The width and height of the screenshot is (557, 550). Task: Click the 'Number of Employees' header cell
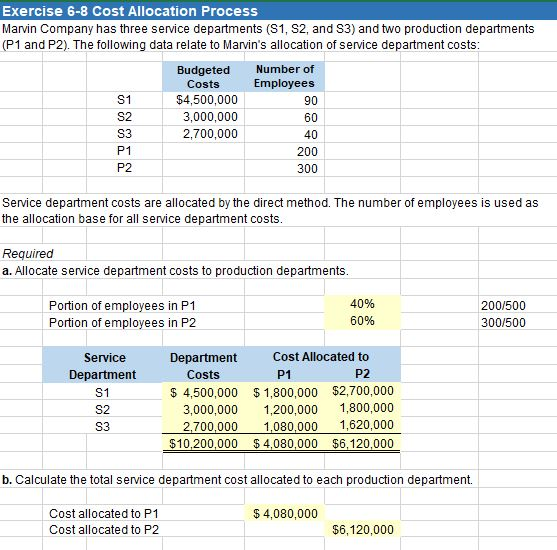point(284,76)
